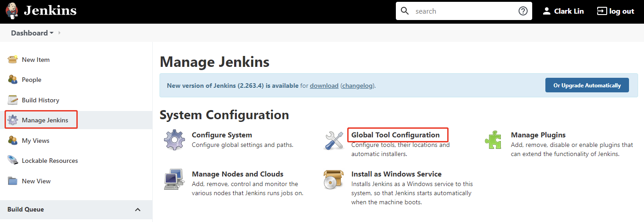Focus the search input field
Screen dimensions: 644x222
coord(464,11)
